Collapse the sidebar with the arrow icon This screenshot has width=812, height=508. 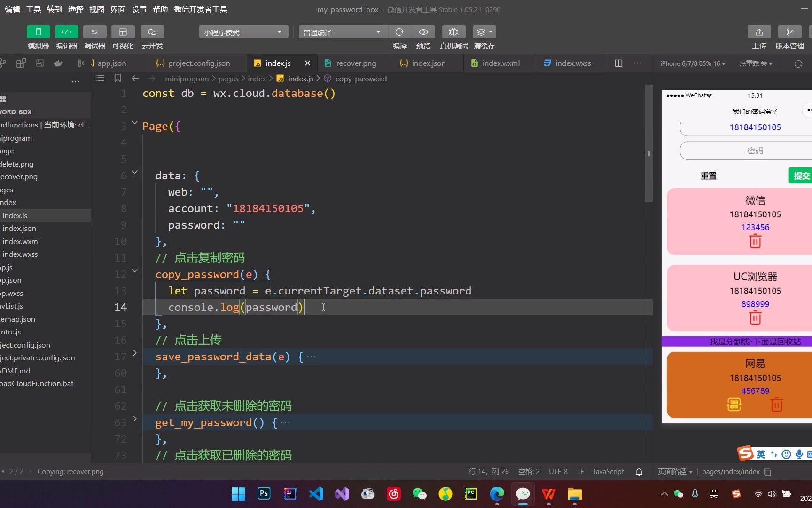[82, 63]
